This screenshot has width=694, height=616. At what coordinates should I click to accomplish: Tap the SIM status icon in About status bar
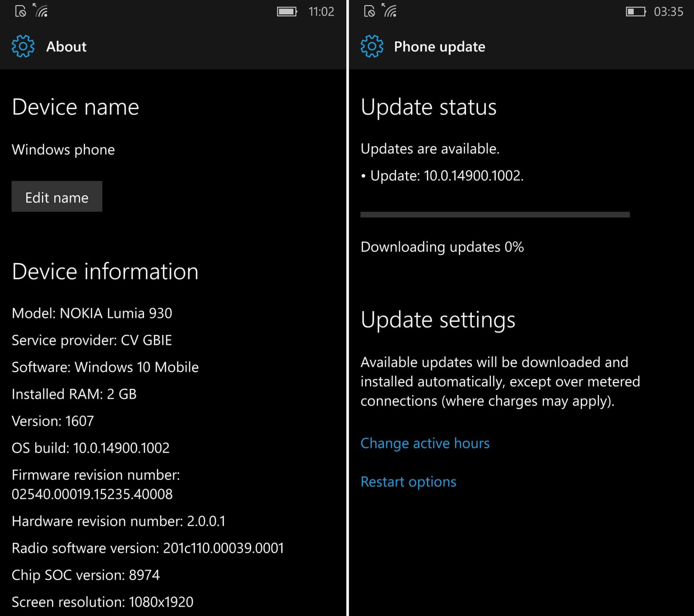pyautogui.click(x=20, y=11)
